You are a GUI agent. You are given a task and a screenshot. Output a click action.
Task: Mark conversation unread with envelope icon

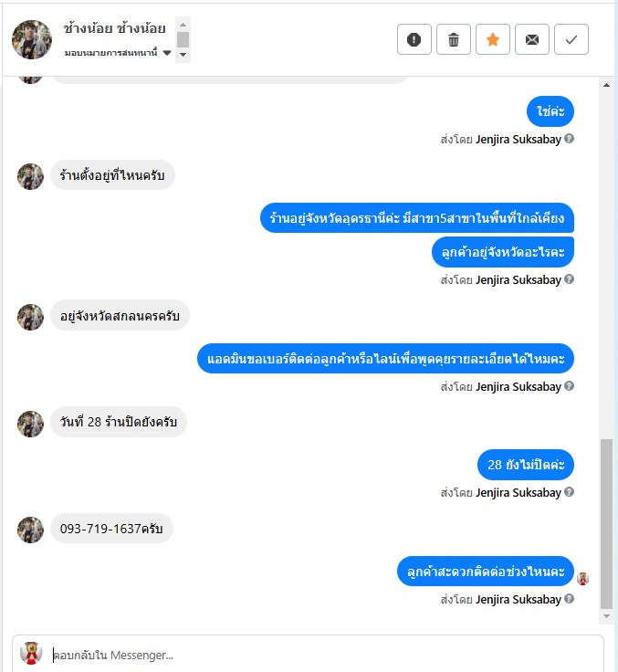532,39
